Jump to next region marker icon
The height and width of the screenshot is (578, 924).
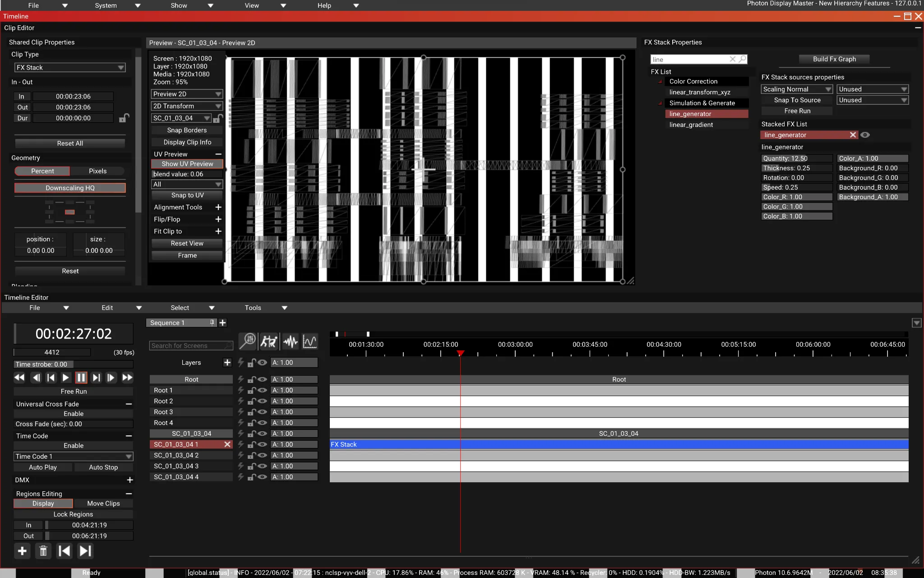coord(85,551)
